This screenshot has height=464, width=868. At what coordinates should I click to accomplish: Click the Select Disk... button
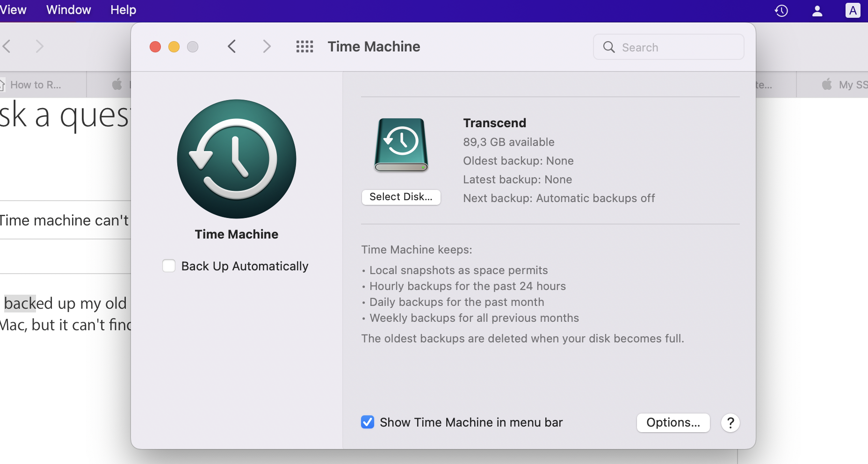coord(401,197)
